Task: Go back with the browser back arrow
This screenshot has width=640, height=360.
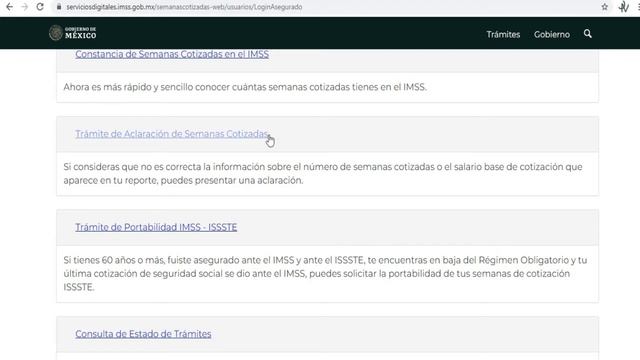Action: pyautogui.click(x=9, y=7)
